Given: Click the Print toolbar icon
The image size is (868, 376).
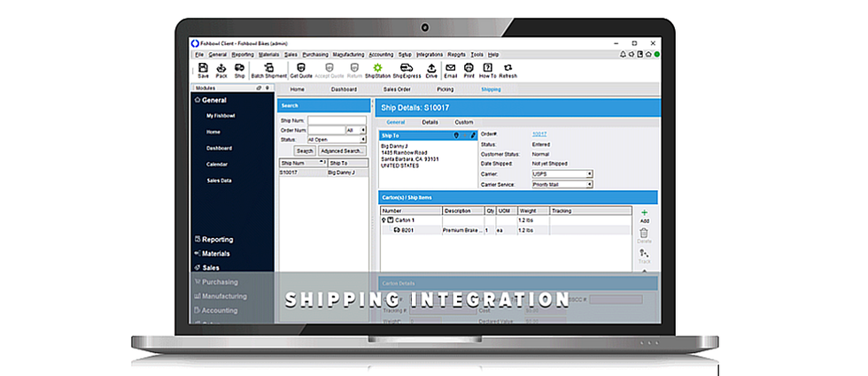Looking at the screenshot, I should pyautogui.click(x=469, y=69).
